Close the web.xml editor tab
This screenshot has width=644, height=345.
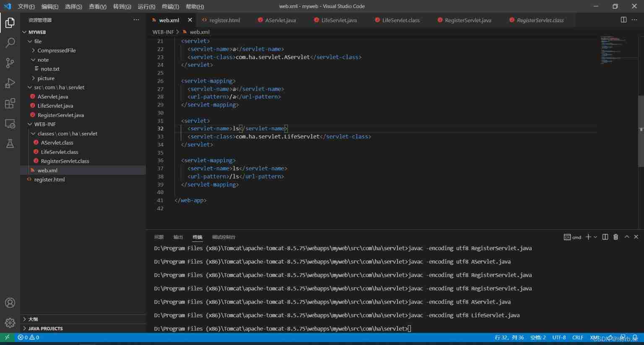coord(190,20)
